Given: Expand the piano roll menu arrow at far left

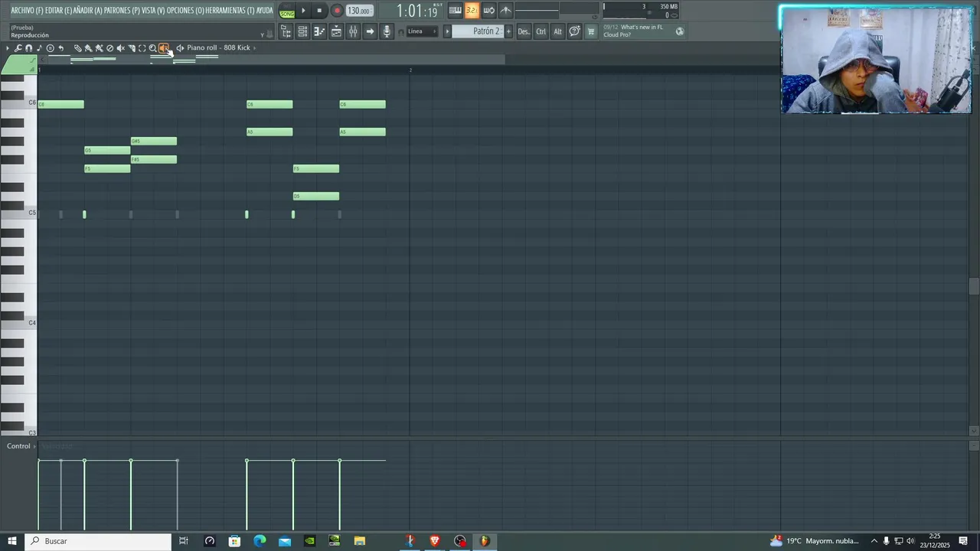Looking at the screenshot, I should 8,47.
